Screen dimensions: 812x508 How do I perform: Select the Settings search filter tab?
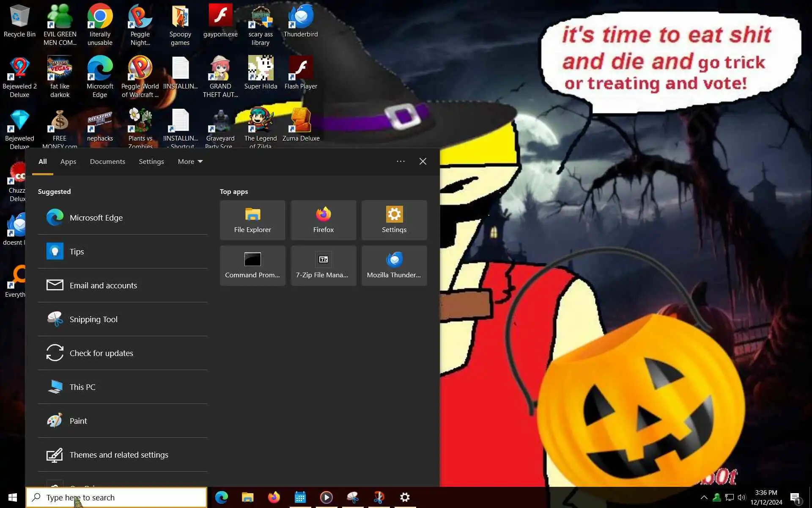pos(151,161)
